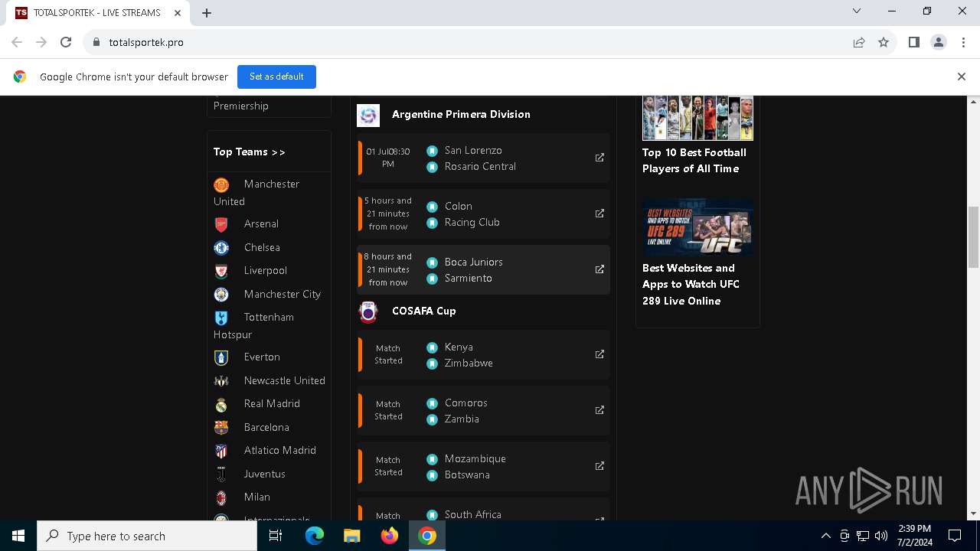The image size is (980, 551).
Task: Go back to previous page
Action: pyautogui.click(x=17, y=42)
